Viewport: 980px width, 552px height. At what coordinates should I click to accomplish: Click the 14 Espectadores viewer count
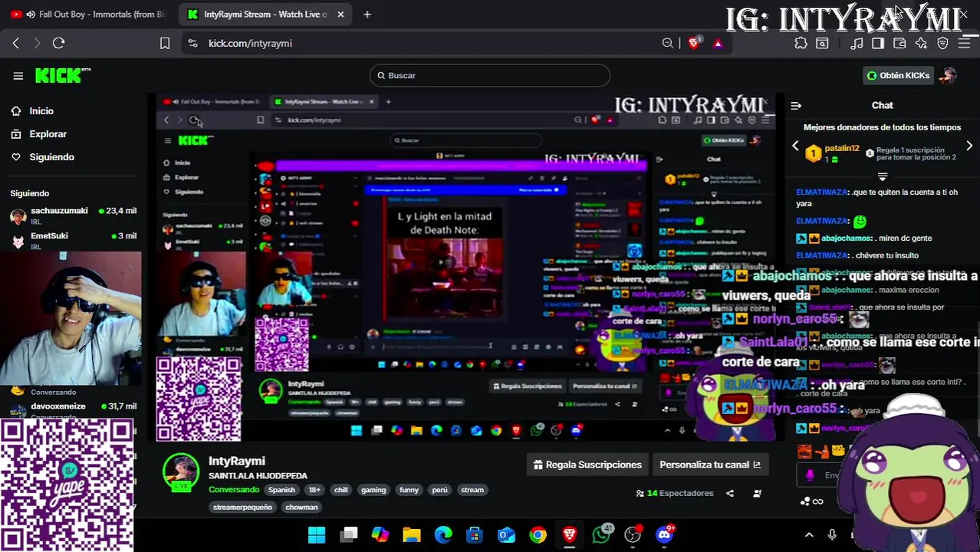675,493
